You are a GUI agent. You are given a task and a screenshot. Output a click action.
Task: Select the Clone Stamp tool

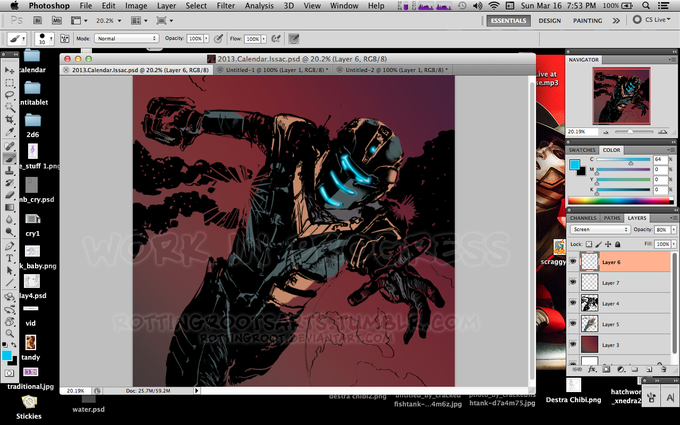[x=10, y=171]
